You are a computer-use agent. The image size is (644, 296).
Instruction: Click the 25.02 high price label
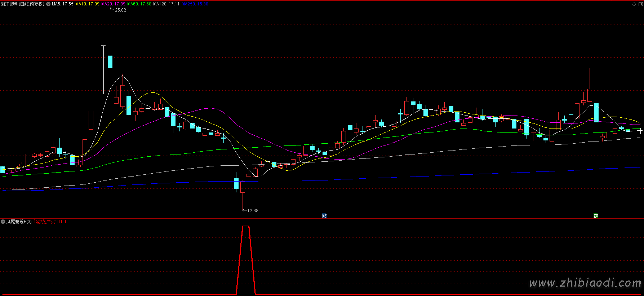point(120,10)
